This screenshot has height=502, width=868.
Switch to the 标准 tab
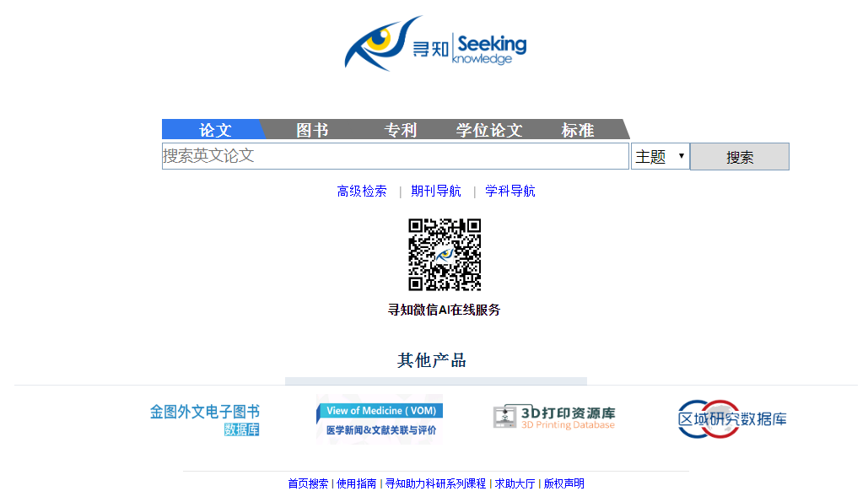577,130
